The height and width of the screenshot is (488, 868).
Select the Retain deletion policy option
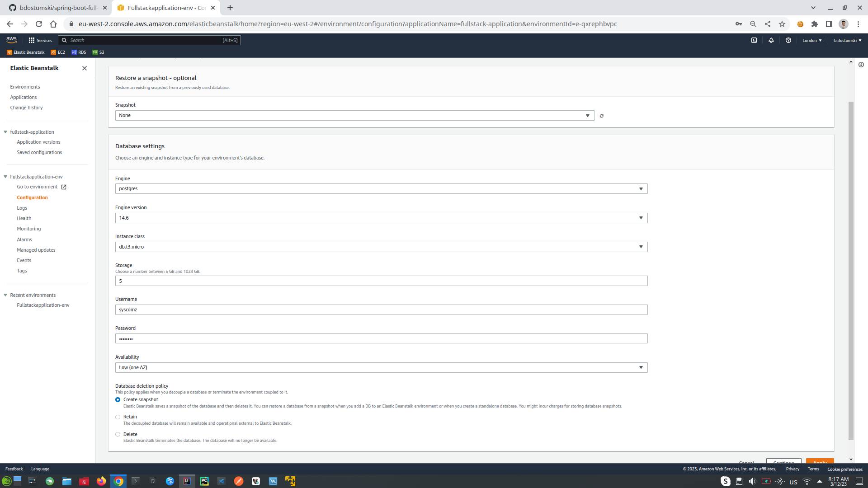pyautogui.click(x=118, y=417)
